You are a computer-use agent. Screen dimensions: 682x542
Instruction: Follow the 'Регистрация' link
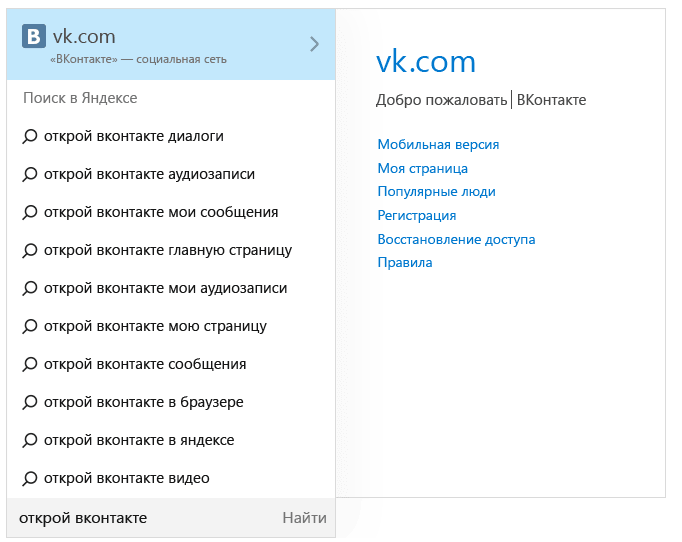417,216
